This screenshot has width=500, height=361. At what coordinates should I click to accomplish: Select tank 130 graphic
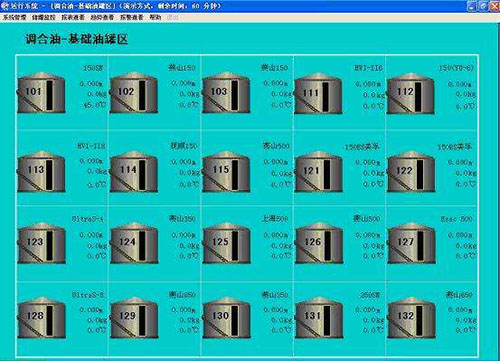[226, 318]
